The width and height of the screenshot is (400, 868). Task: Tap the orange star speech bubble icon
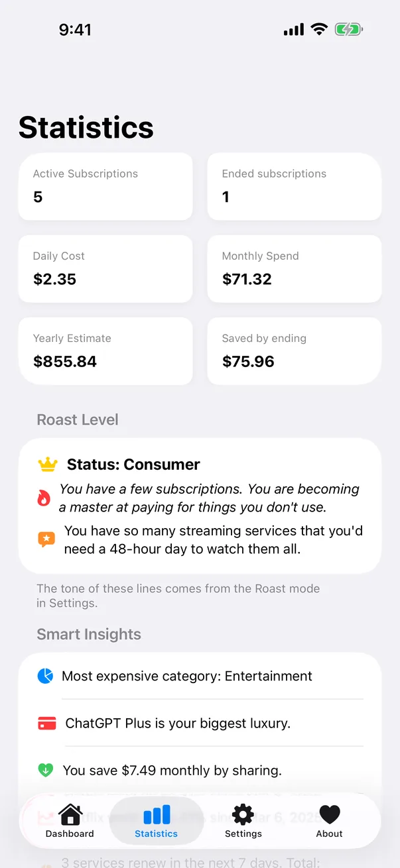(46, 539)
